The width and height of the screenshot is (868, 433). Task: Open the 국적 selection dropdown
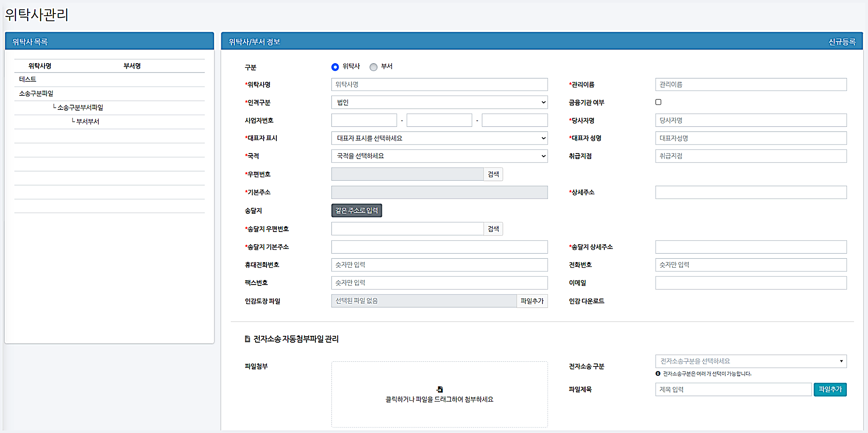pos(439,156)
